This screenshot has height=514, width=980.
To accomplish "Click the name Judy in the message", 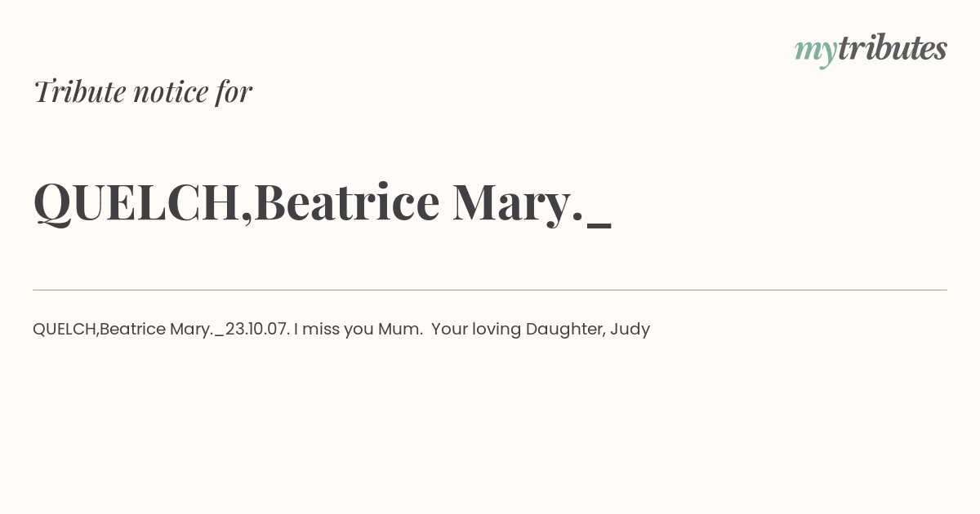I will click(x=630, y=330).
